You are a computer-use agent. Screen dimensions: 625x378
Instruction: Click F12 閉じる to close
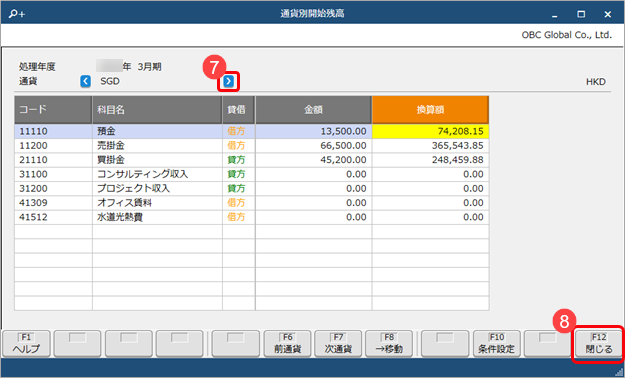599,343
